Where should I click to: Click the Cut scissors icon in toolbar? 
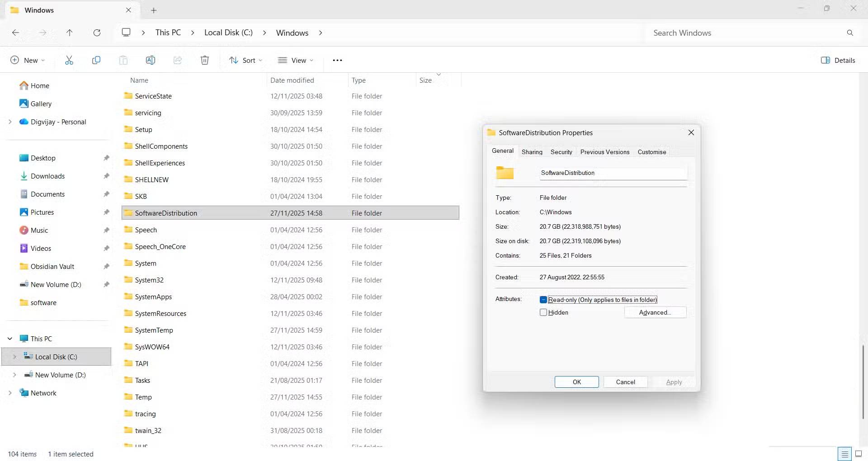point(69,60)
